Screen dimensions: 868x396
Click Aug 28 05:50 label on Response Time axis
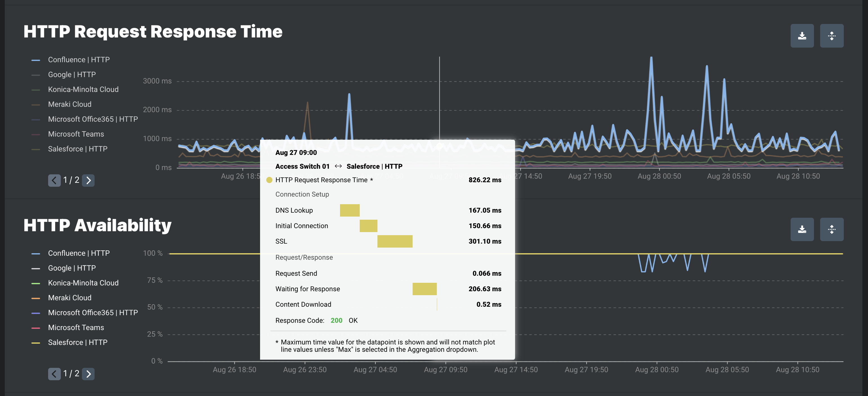click(728, 176)
